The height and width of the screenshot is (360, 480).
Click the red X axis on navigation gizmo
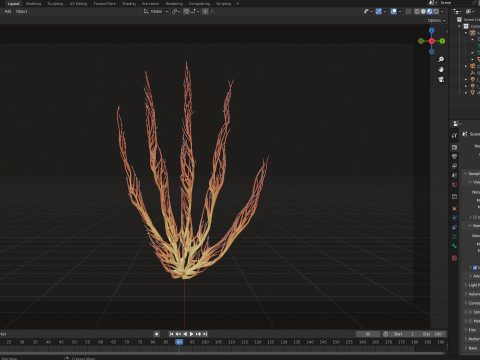(432, 41)
